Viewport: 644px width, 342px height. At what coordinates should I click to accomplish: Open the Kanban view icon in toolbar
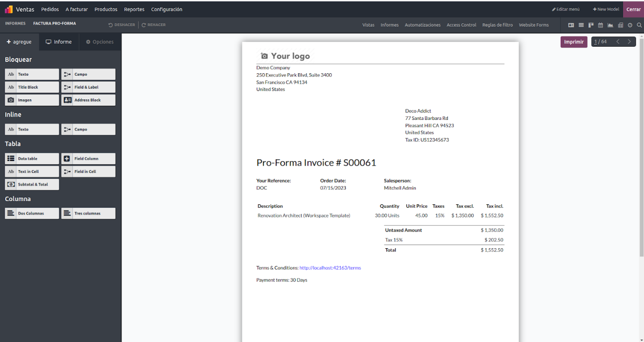pos(591,25)
